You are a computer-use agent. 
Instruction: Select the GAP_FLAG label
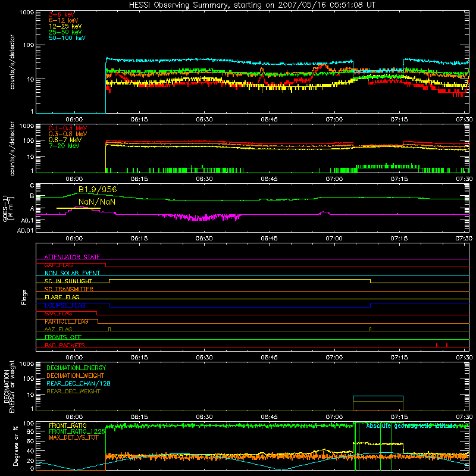(58, 265)
